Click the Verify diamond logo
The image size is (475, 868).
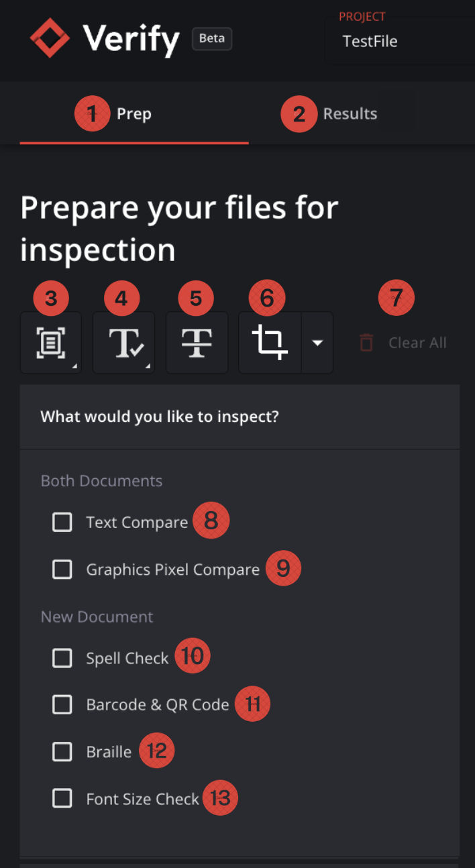click(x=50, y=38)
